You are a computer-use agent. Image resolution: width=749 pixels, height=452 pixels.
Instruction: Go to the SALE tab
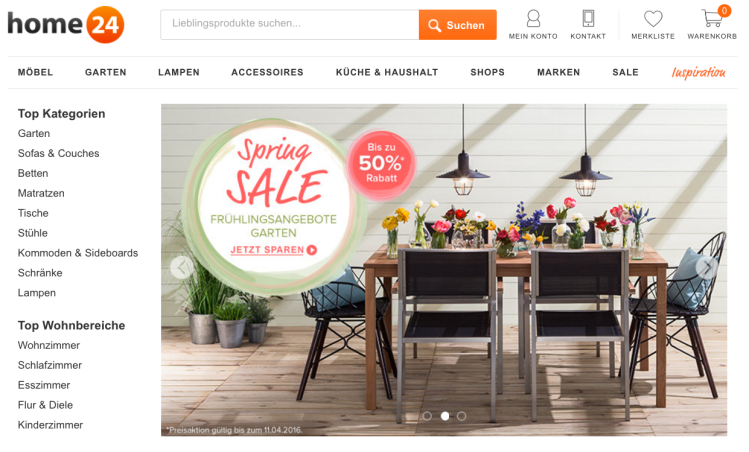(625, 72)
